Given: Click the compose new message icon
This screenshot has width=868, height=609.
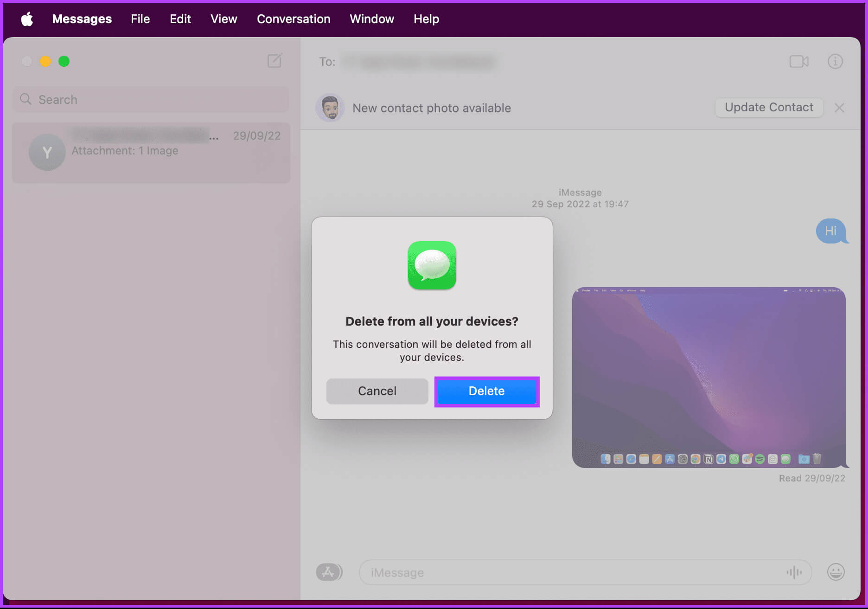Looking at the screenshot, I should (x=274, y=61).
